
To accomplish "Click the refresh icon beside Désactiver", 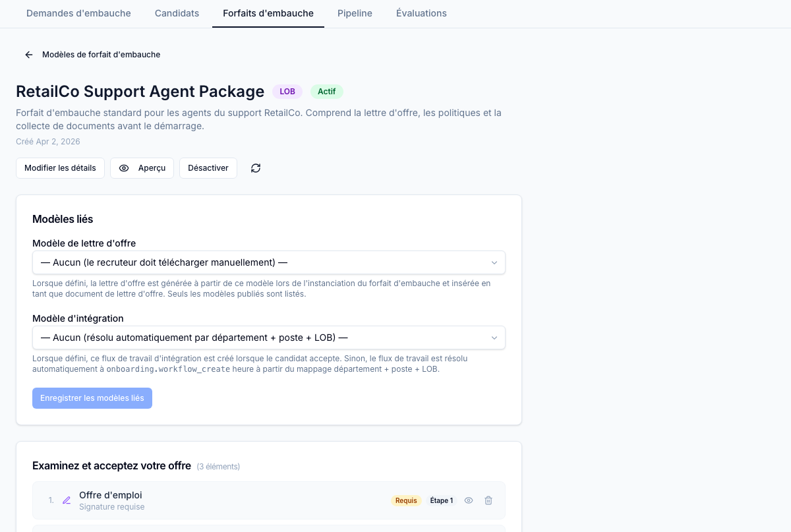I will (x=256, y=168).
